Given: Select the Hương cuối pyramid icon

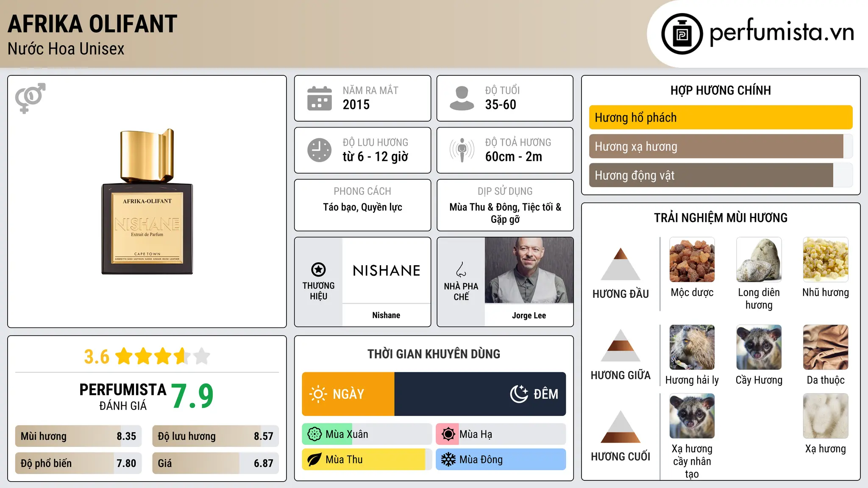Looking at the screenshot, I should [620, 427].
